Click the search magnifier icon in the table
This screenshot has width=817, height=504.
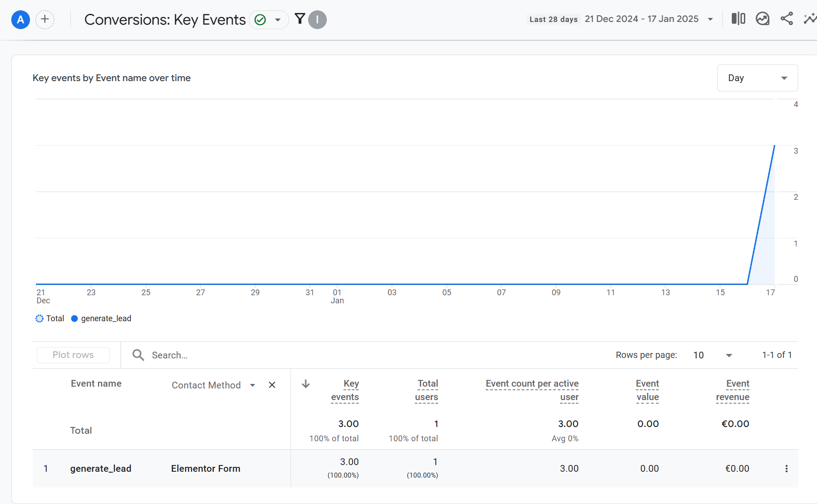[x=138, y=355]
